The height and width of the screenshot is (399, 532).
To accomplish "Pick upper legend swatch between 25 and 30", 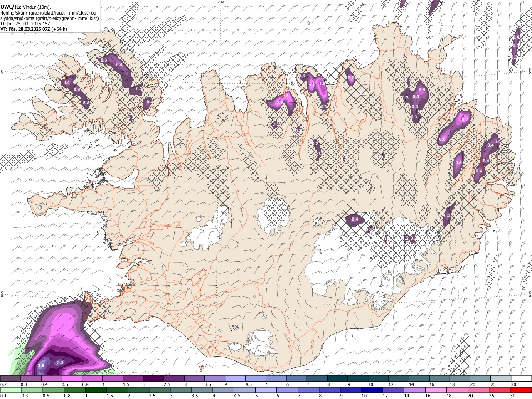I will point(500,379).
